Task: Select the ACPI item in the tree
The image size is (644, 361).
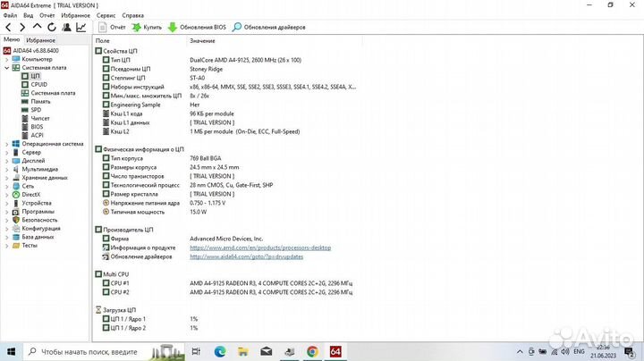Action: tap(32, 135)
